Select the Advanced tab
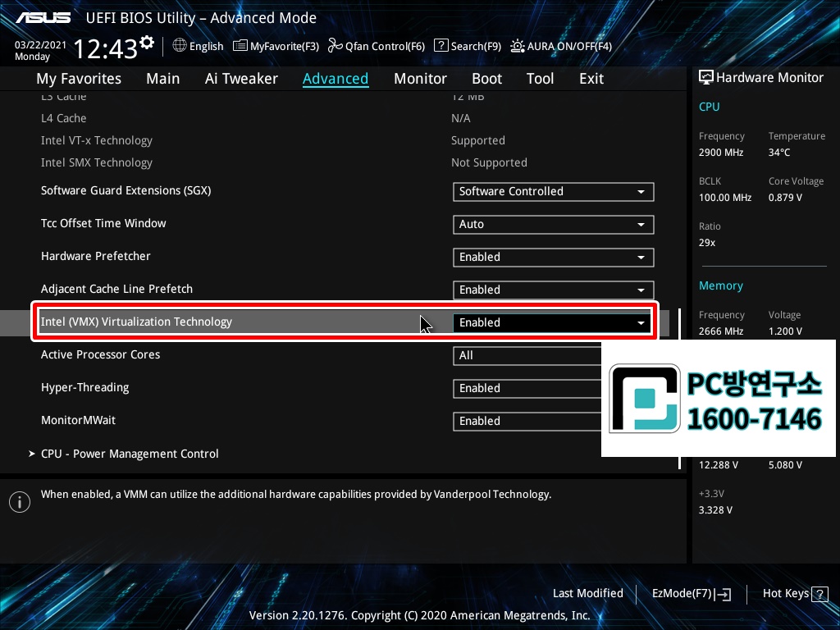The image size is (840, 630). (336, 79)
